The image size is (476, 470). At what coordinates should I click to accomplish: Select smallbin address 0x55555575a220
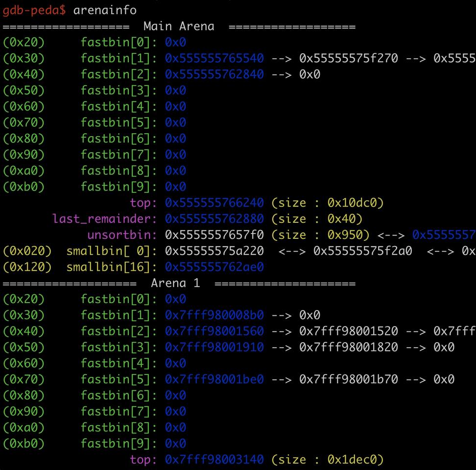tap(214, 251)
